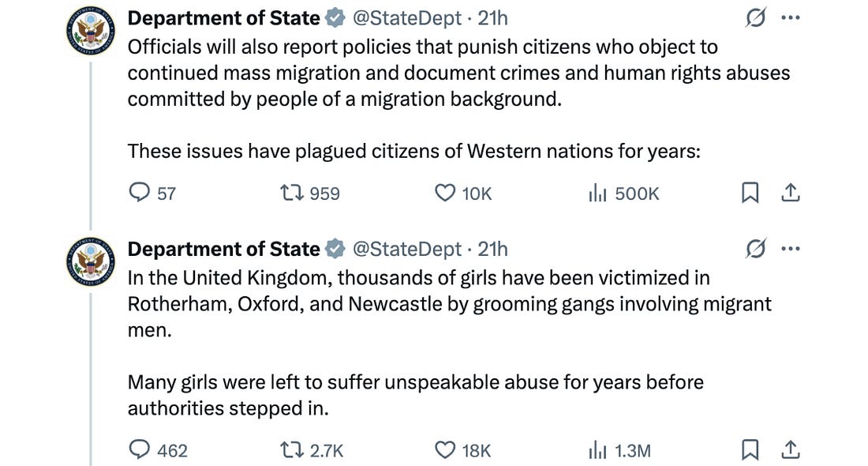Repost the post with 959 reposts
Image resolution: width=868 pixels, height=466 pixels.
[x=291, y=193]
